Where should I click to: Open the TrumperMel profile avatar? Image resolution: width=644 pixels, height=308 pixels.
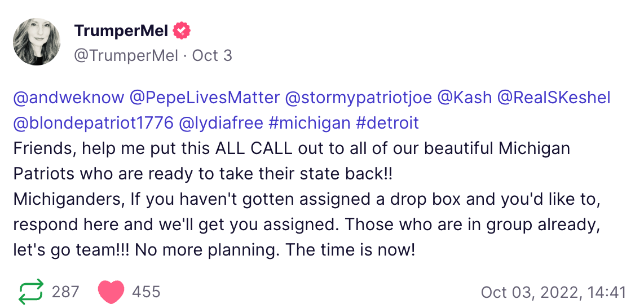(37, 41)
